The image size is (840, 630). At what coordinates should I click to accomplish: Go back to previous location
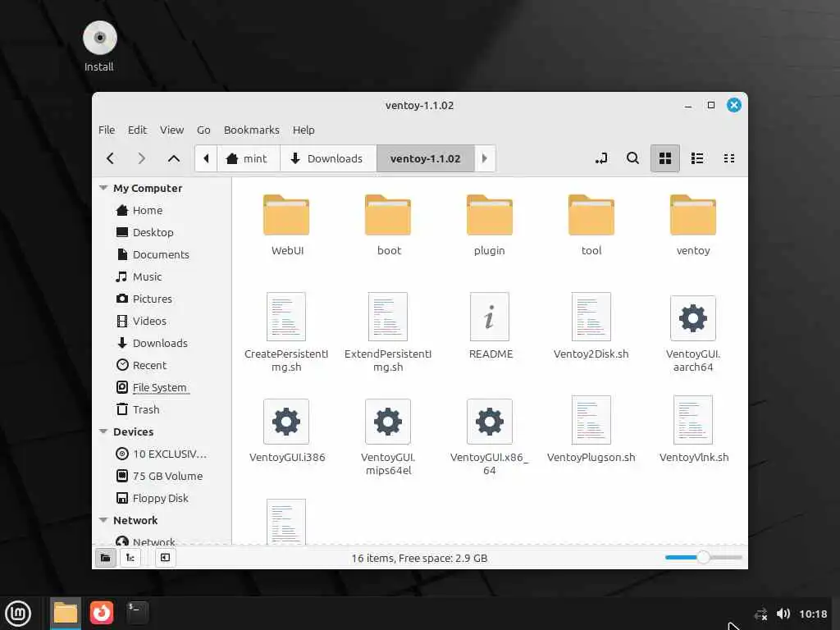(x=111, y=158)
